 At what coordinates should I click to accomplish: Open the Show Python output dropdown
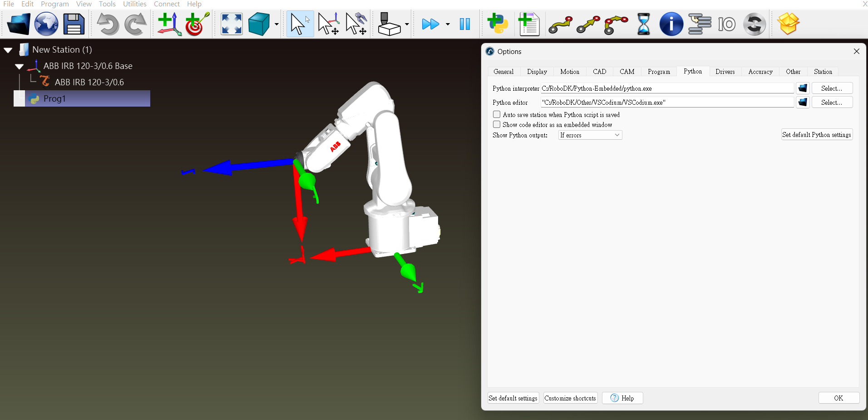pyautogui.click(x=590, y=135)
